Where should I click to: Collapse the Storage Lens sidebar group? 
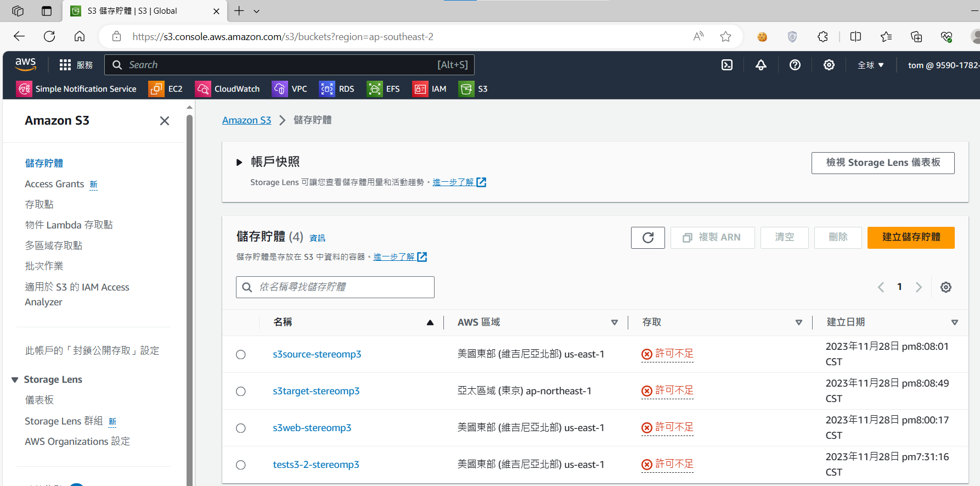[15, 380]
